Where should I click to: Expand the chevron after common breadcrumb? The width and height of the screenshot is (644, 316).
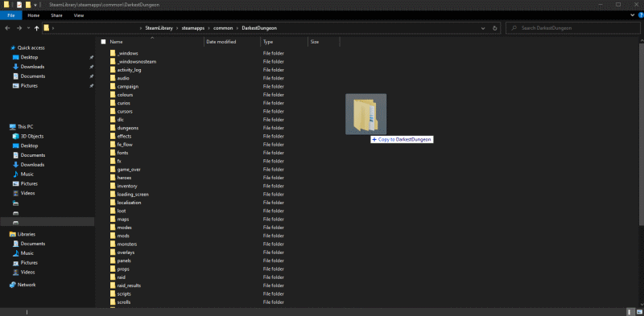point(236,28)
